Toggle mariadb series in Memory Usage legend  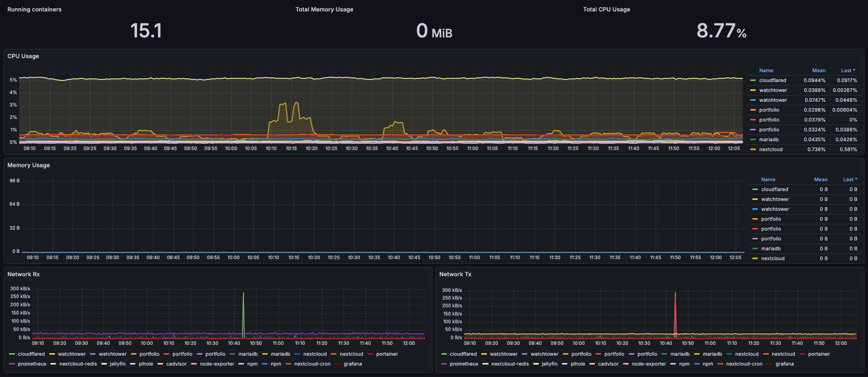click(x=771, y=249)
